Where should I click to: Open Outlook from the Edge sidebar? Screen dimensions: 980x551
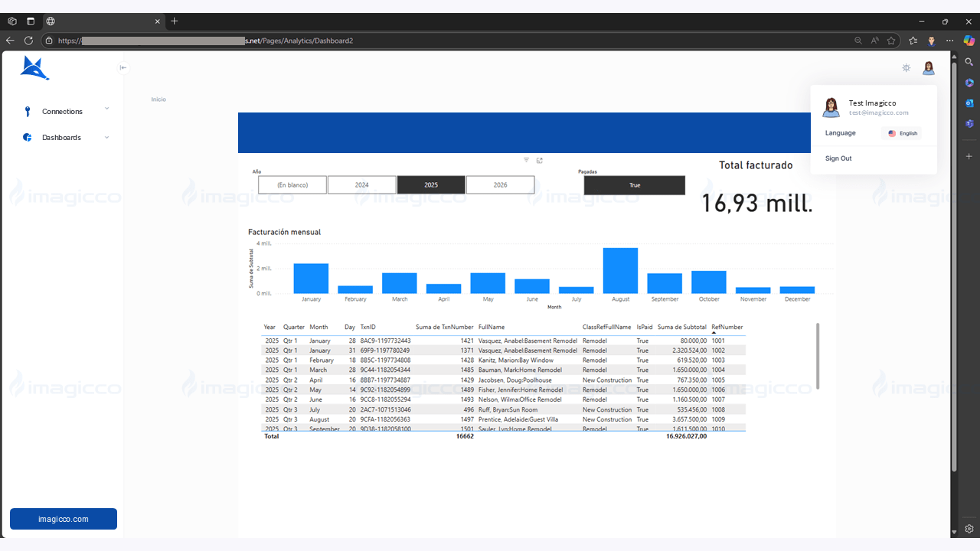tap(969, 103)
